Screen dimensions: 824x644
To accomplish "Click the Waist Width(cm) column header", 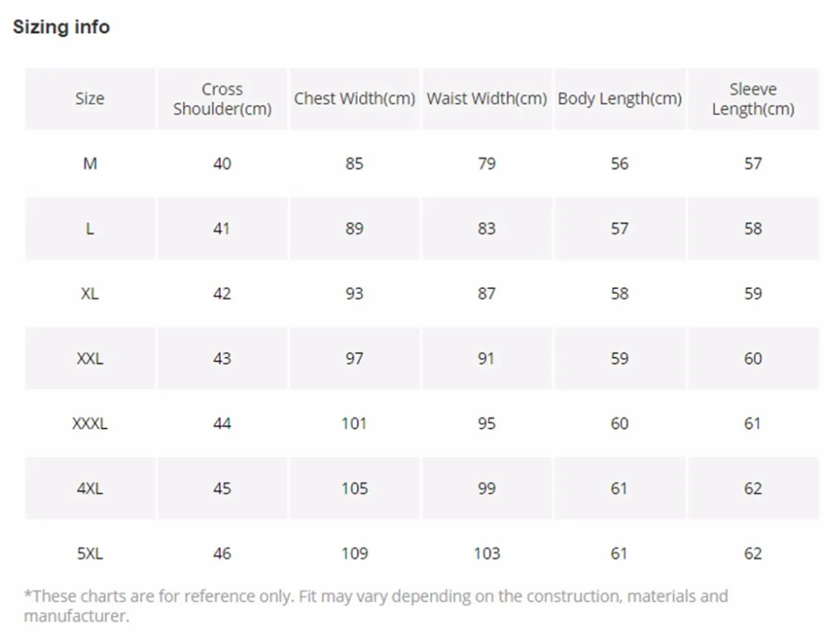I will click(487, 99).
